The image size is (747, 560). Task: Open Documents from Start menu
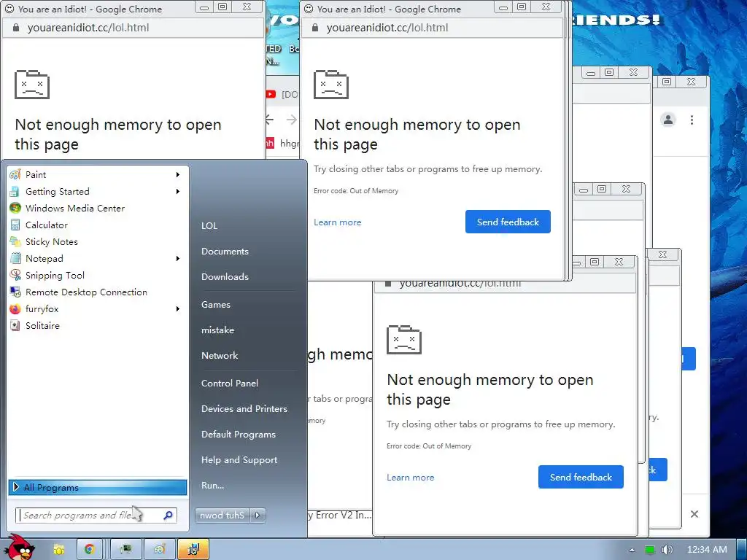pos(225,251)
